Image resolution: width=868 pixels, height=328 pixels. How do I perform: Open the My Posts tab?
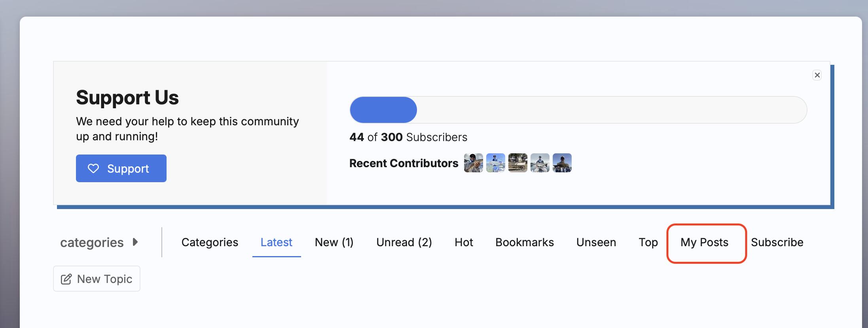pyautogui.click(x=704, y=242)
